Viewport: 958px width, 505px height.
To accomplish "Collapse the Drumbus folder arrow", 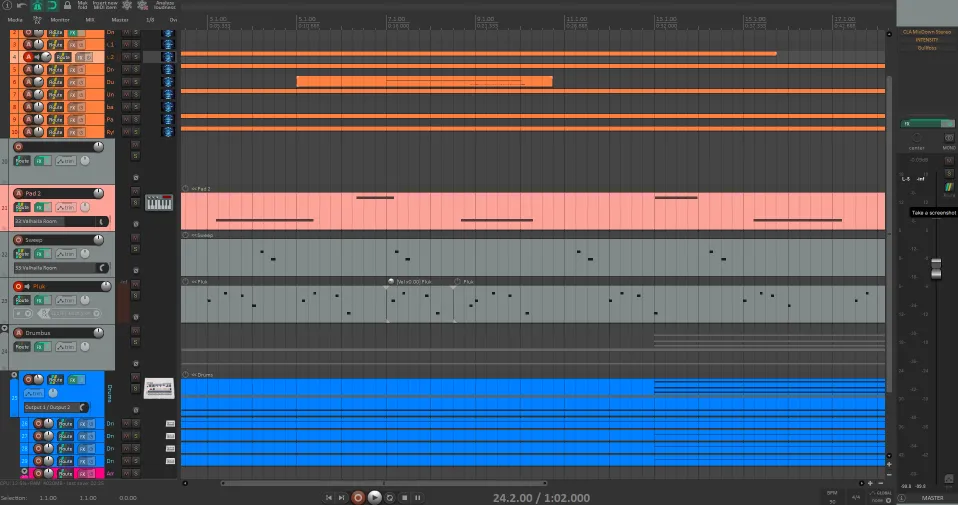I will [x=4, y=329].
